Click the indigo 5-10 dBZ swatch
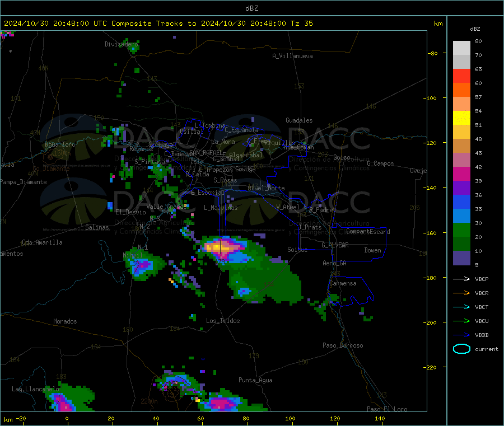Screen dimensions: 504x426 (461, 258)
